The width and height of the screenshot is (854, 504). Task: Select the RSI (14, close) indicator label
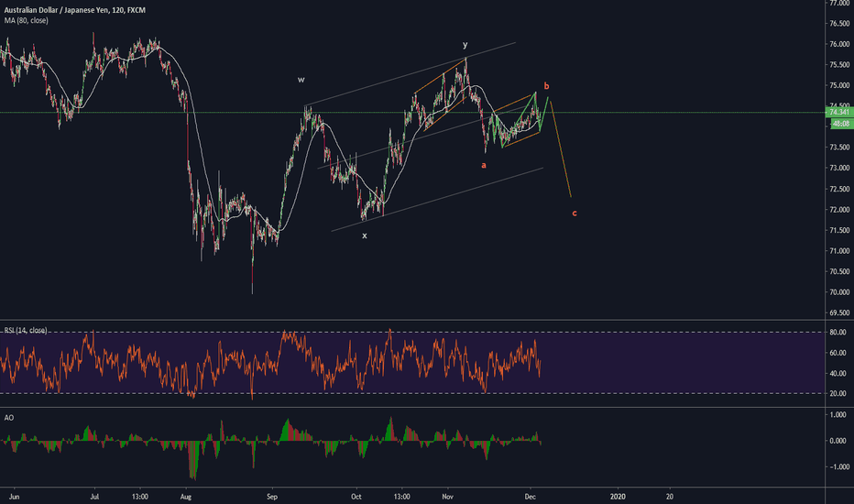25,331
